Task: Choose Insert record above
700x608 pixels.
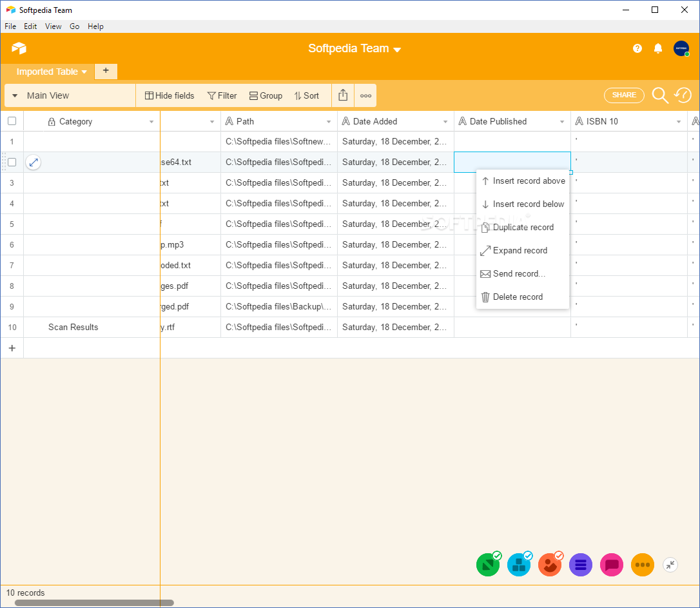Action: point(523,181)
